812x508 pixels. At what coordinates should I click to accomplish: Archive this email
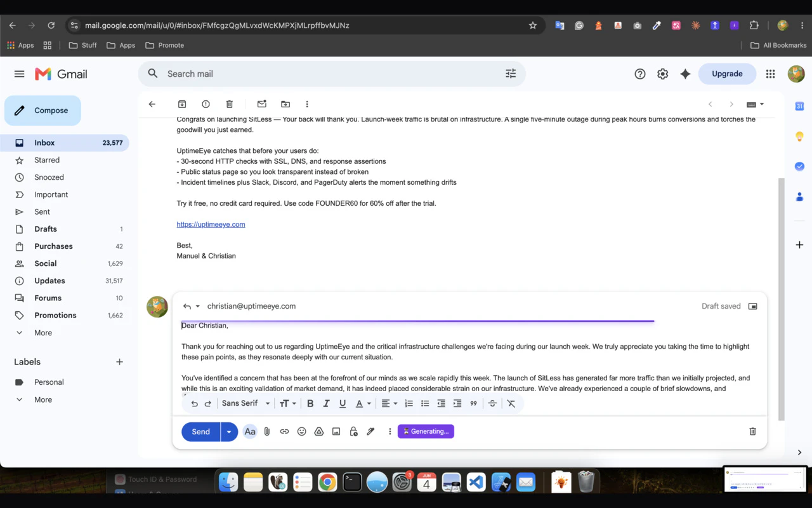pos(182,104)
